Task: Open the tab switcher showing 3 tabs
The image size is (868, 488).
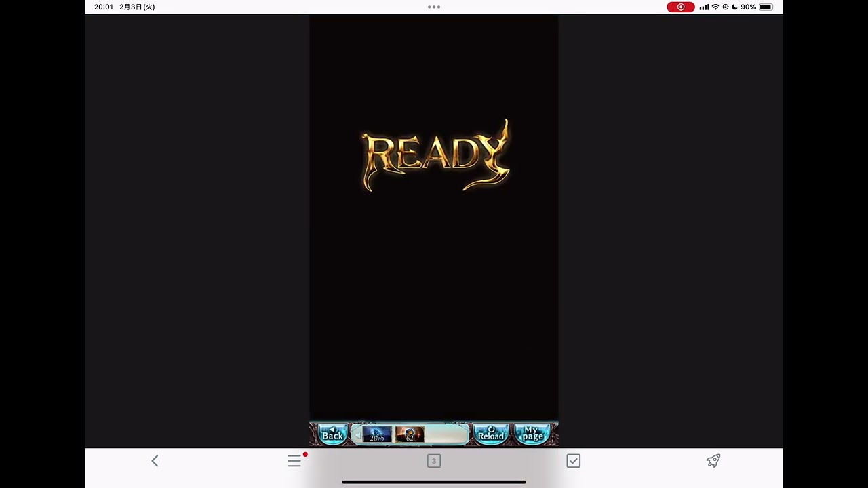Action: coord(434,461)
